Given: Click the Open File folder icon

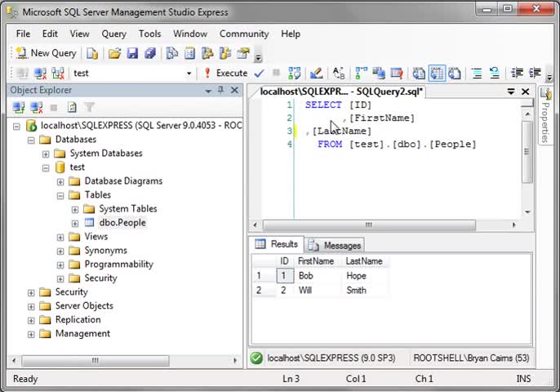Looking at the screenshot, I should tap(114, 53).
